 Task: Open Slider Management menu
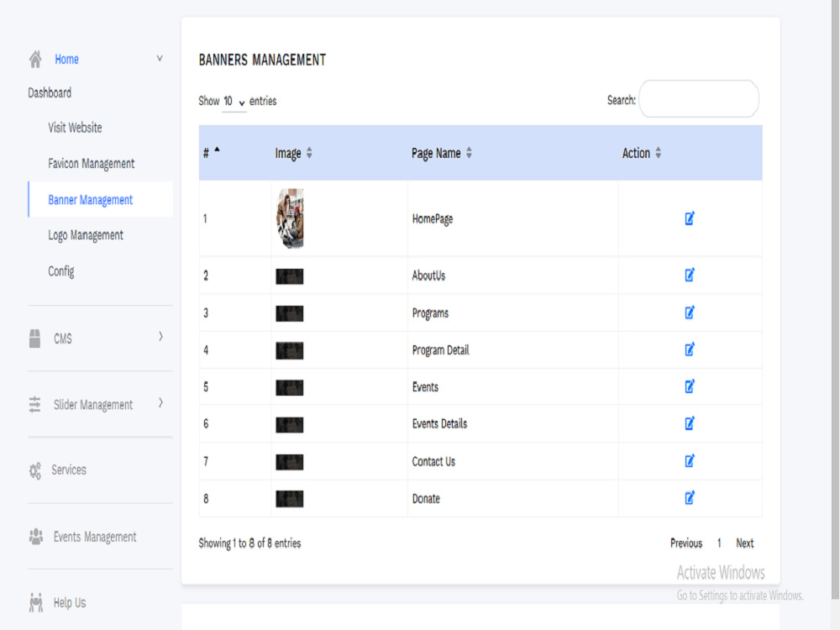tap(93, 405)
